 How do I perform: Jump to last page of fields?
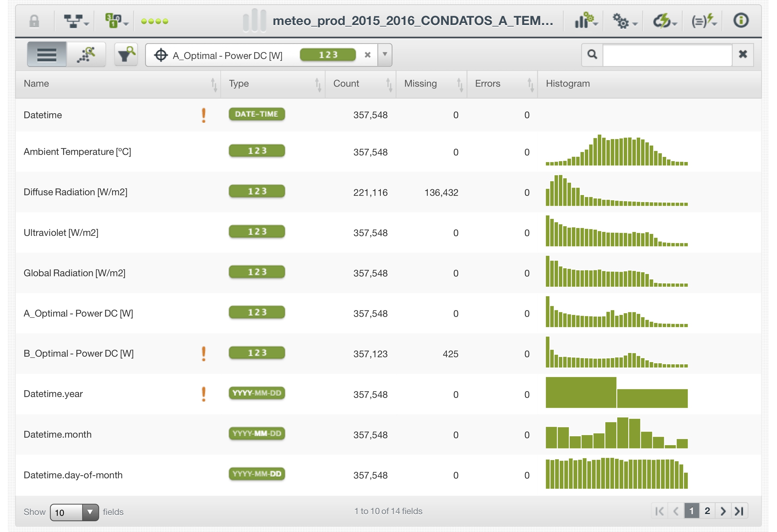point(739,511)
